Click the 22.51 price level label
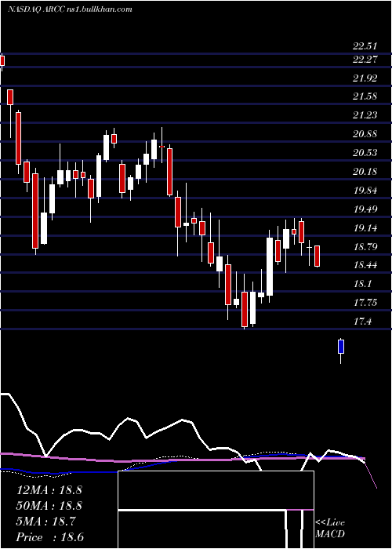This screenshot has width=392, height=549. tap(365, 46)
